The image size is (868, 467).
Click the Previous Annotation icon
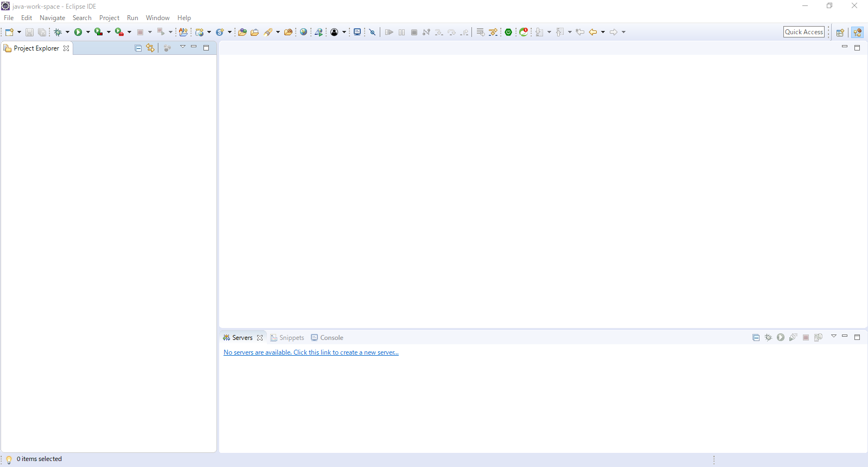click(x=560, y=32)
